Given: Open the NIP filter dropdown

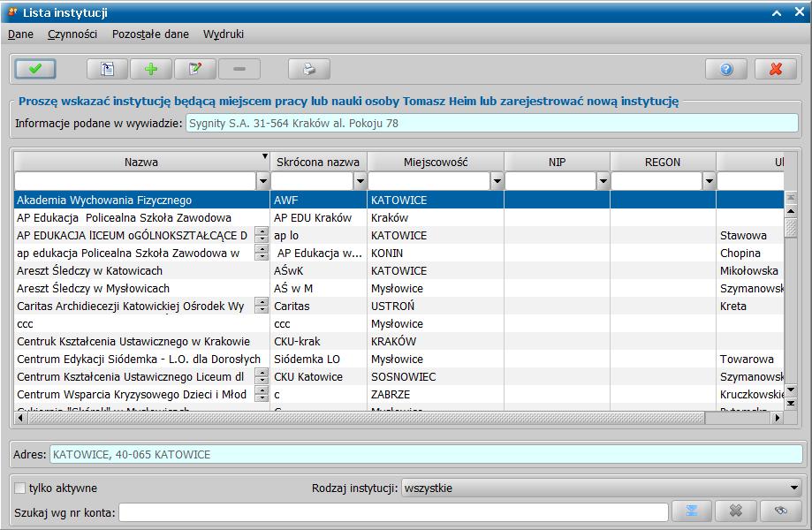Looking at the screenshot, I should (603, 181).
